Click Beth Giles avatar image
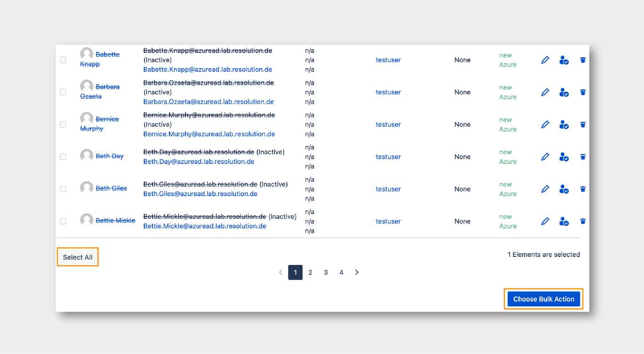 pos(87,188)
